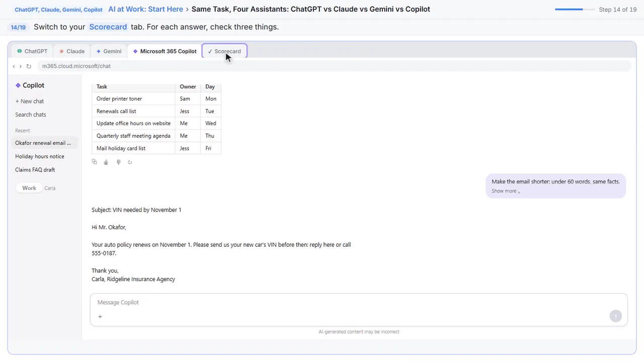Select the Microsoft 365 Copilot tab
The height and width of the screenshot is (362, 644).
coord(165,51)
